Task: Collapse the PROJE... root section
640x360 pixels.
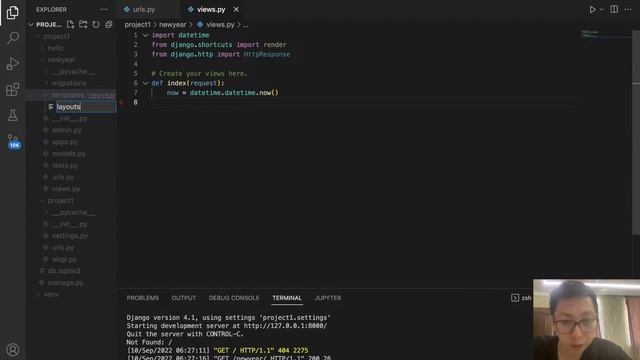Action: tap(31, 24)
